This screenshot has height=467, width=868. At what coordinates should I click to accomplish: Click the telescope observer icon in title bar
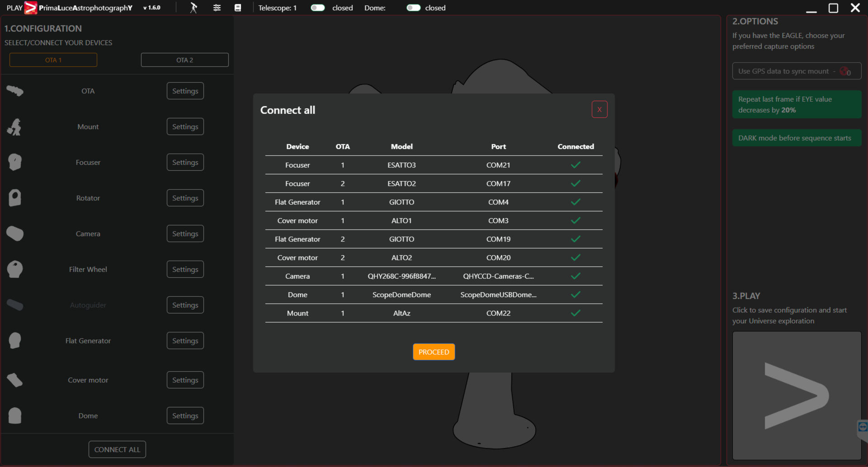coord(193,8)
